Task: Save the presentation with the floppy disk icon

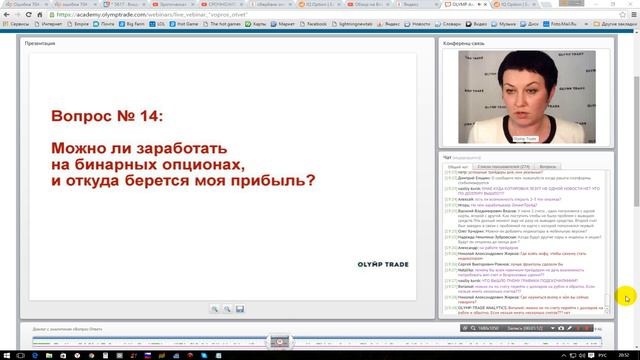Action: pos(240,309)
